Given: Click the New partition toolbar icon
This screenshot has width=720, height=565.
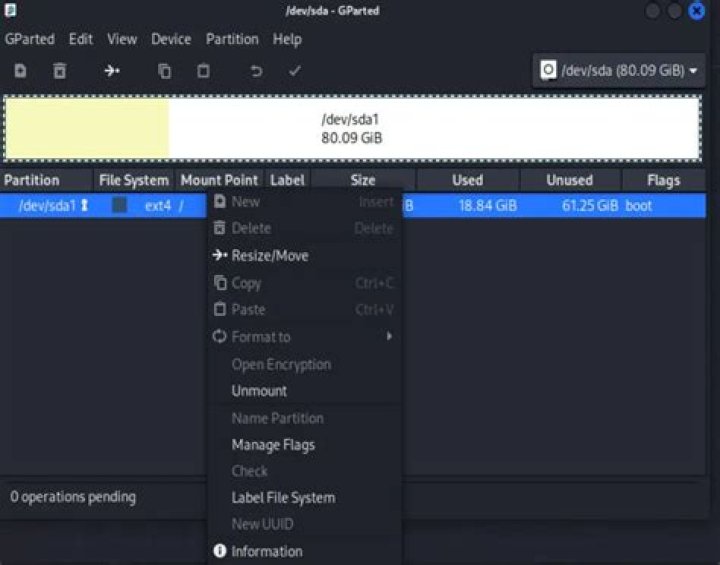Looking at the screenshot, I should (20, 71).
